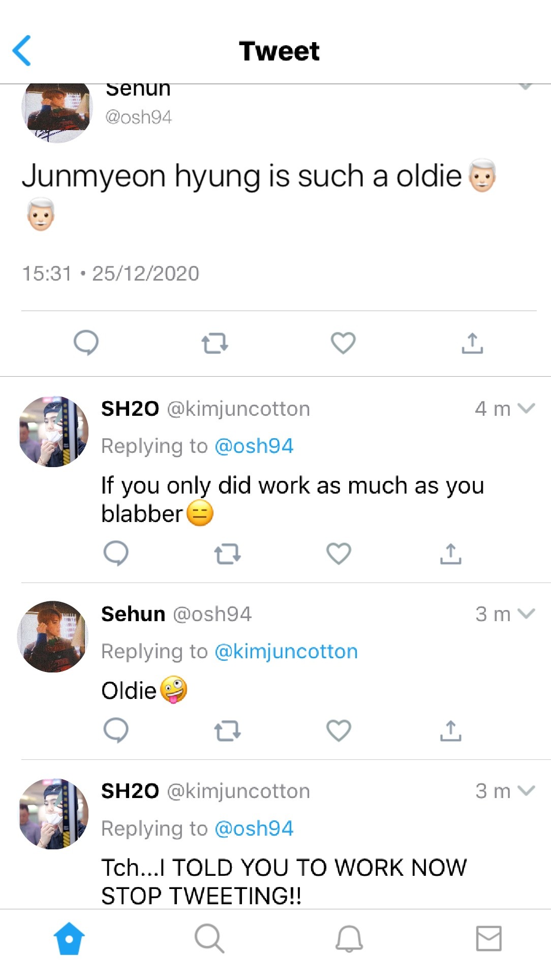Open chevron menu on STOP TWEETING reply

(x=526, y=790)
